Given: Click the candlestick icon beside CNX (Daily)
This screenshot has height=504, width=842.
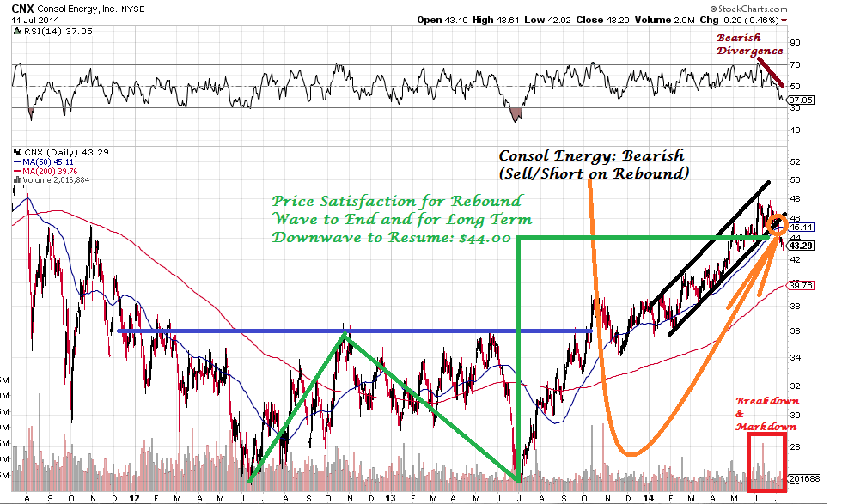Looking at the screenshot, I should tap(18, 152).
